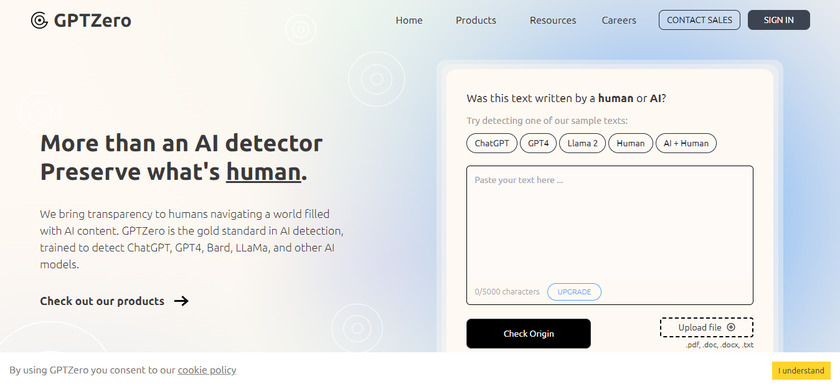The width and height of the screenshot is (840, 389).
Task: Choose the Human sample text chip
Action: [x=631, y=143]
